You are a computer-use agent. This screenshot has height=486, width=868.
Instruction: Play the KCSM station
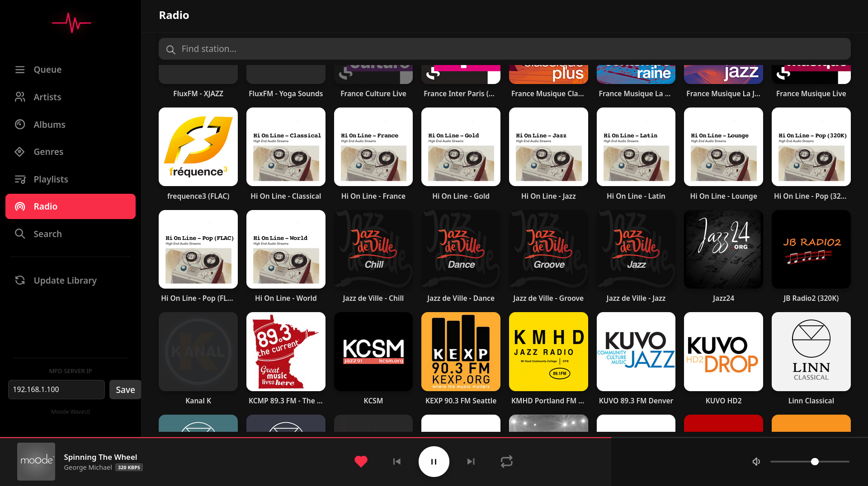pyautogui.click(x=373, y=351)
